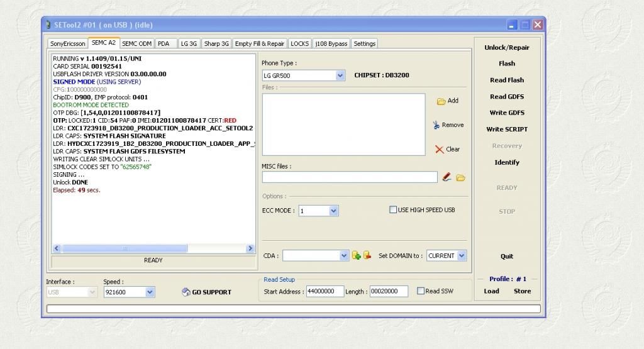Click the Add files folder icon

pyautogui.click(x=441, y=101)
